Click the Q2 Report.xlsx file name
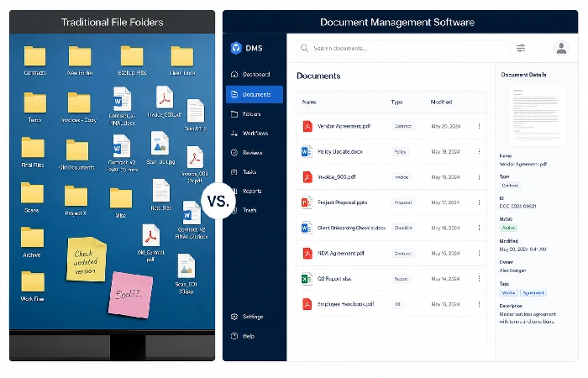Screen dimensions: 588x378 [334, 279]
